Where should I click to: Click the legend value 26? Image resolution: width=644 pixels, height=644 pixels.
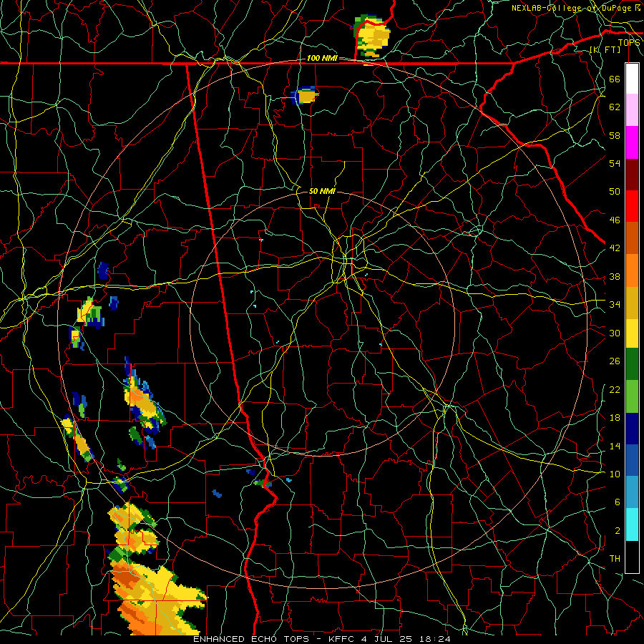(615, 361)
